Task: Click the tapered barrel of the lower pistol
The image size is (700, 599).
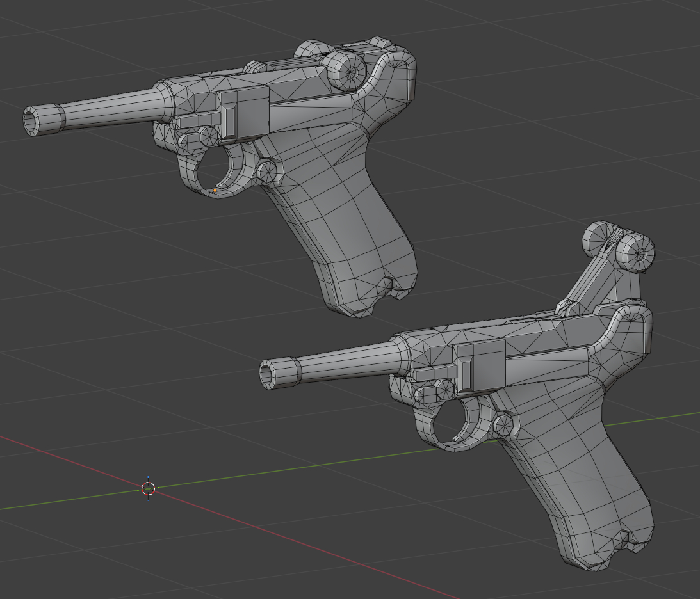Action: [346, 362]
